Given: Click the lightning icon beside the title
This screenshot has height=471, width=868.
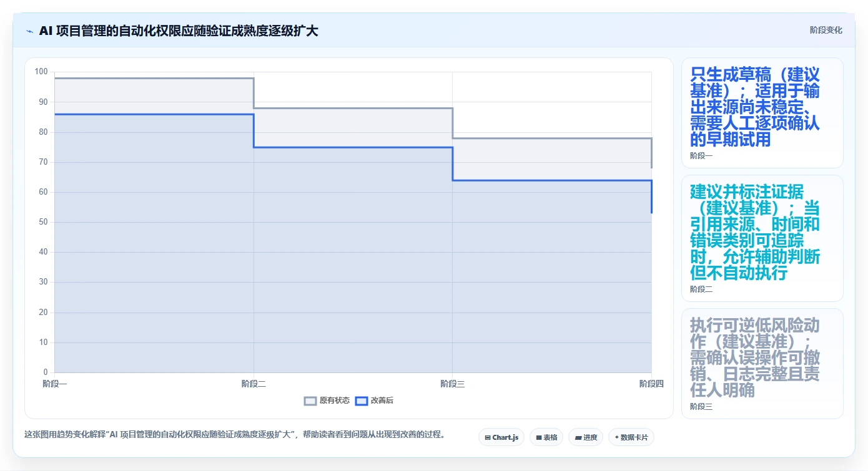Looking at the screenshot, I should coord(29,31).
